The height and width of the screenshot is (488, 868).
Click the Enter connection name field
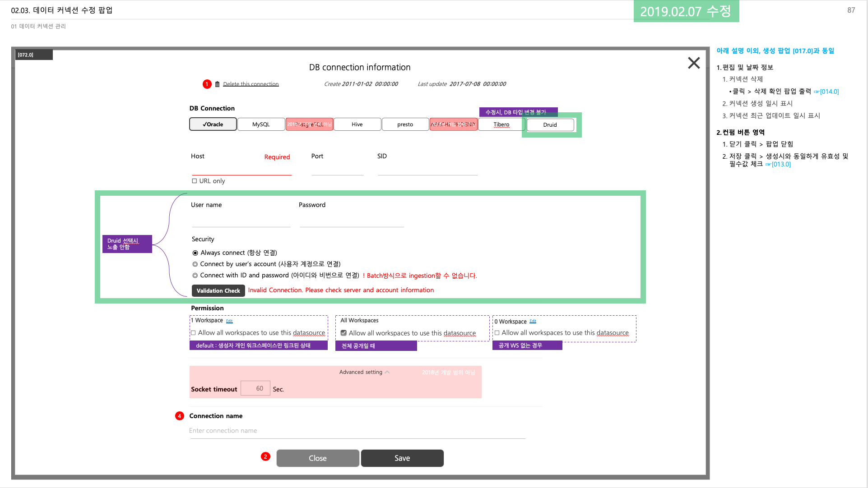coord(357,431)
